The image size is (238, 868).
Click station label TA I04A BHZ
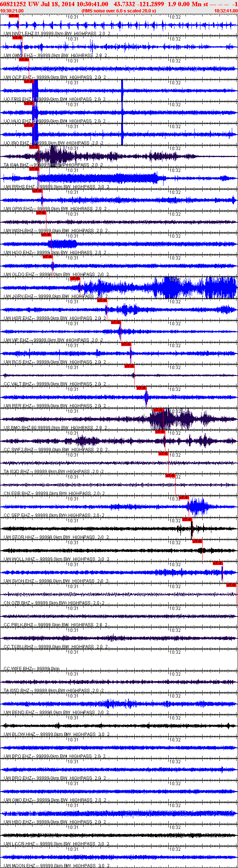[x=16, y=165]
